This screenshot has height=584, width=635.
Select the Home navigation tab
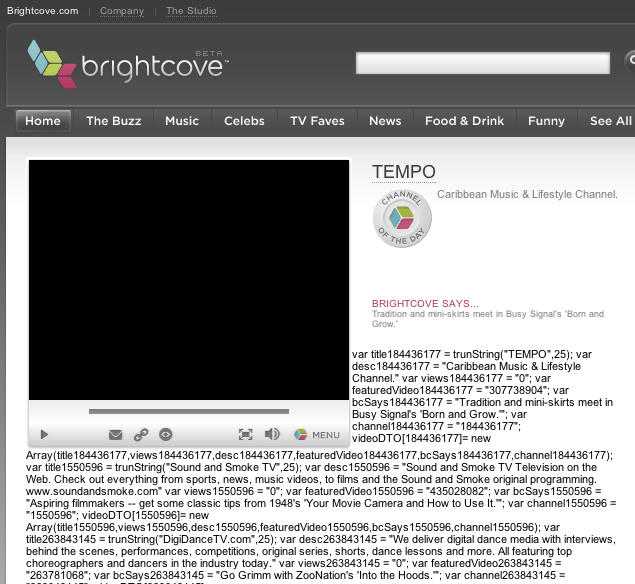(43, 121)
